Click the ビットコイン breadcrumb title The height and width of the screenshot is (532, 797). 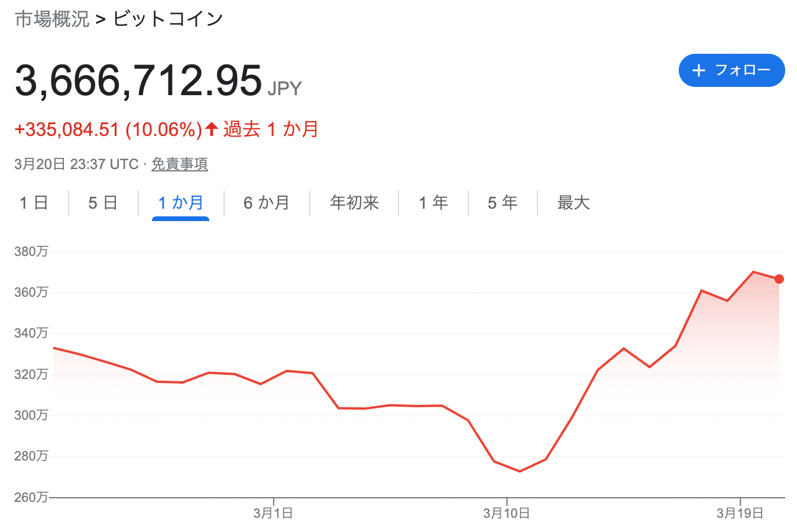[168, 19]
